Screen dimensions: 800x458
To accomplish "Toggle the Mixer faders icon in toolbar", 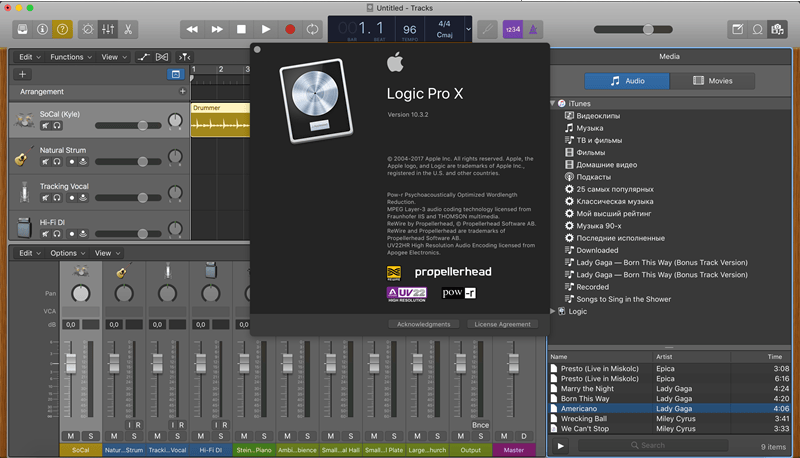I will point(108,30).
